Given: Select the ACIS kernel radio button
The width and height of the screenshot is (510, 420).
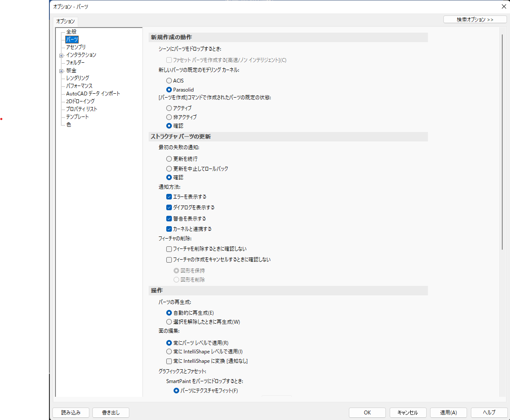Looking at the screenshot, I should click(169, 80).
